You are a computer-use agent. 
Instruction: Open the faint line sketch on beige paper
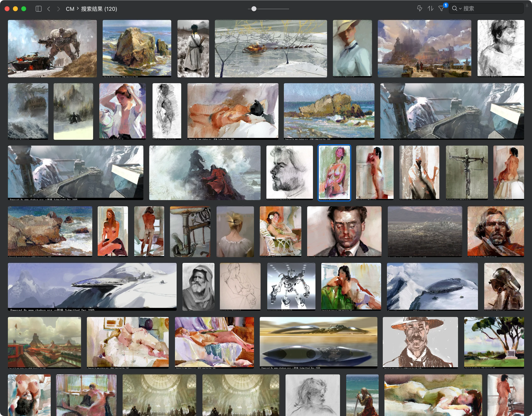240,286
